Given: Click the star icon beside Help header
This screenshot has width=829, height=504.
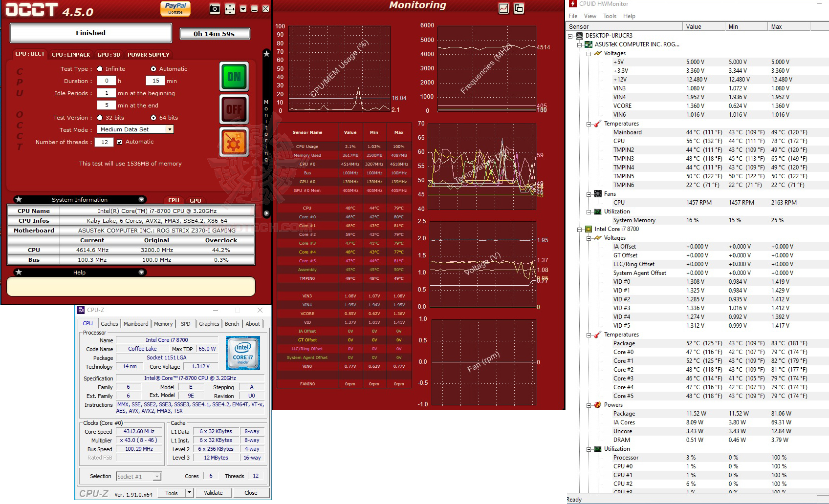Looking at the screenshot, I should pyautogui.click(x=19, y=272).
